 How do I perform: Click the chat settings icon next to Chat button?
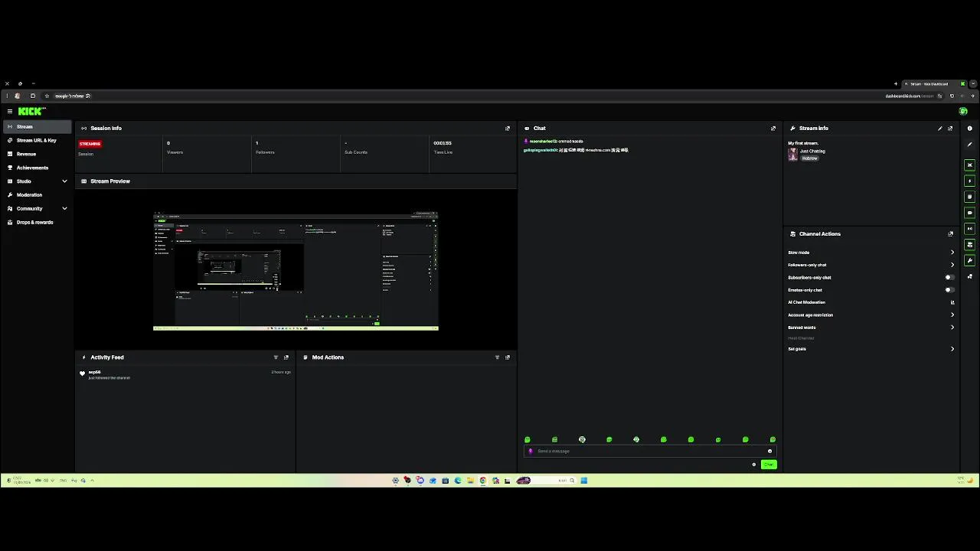754,465
